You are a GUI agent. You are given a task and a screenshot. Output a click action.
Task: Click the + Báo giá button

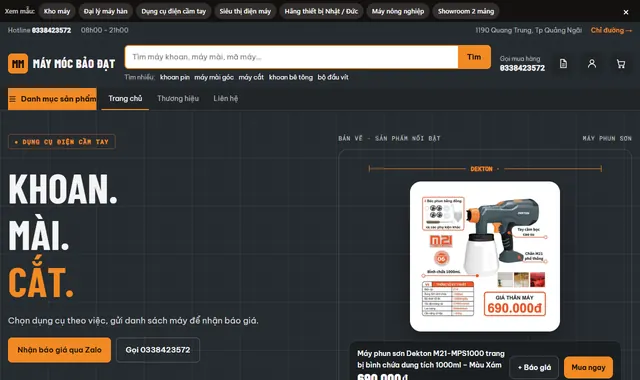[534, 367]
